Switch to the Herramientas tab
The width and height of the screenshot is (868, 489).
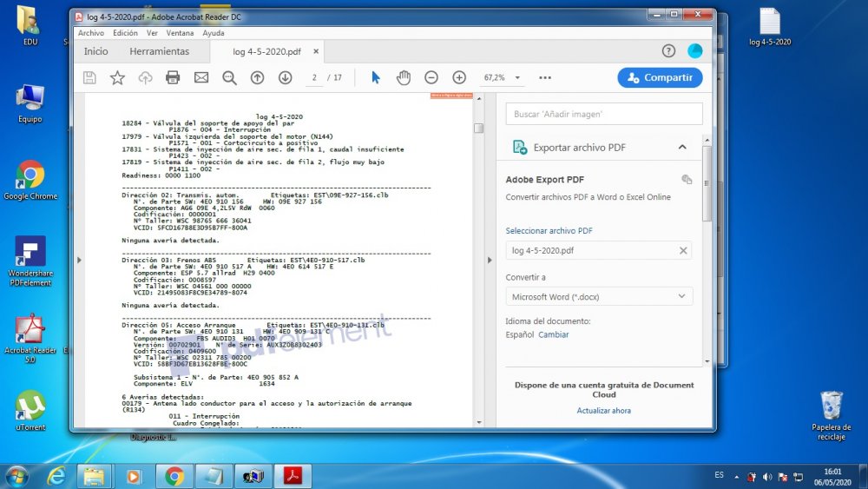click(160, 51)
